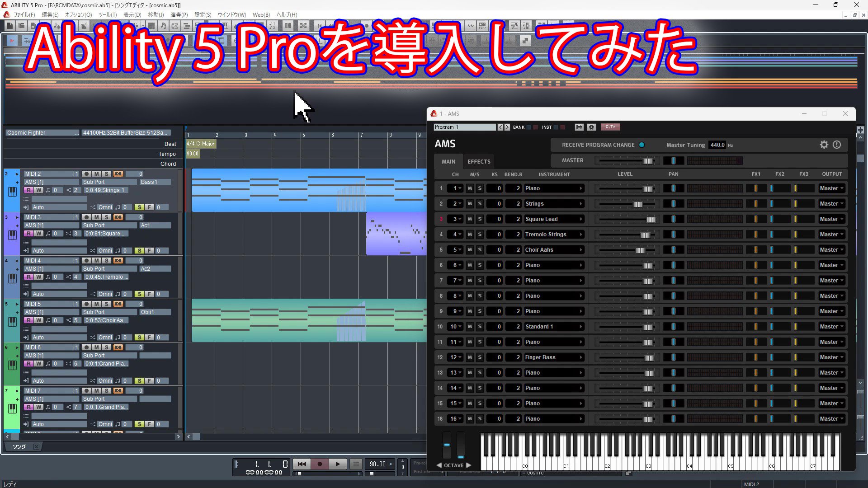Click the F button on MIDI 4 track
868x488 pixels.
coord(149,294)
